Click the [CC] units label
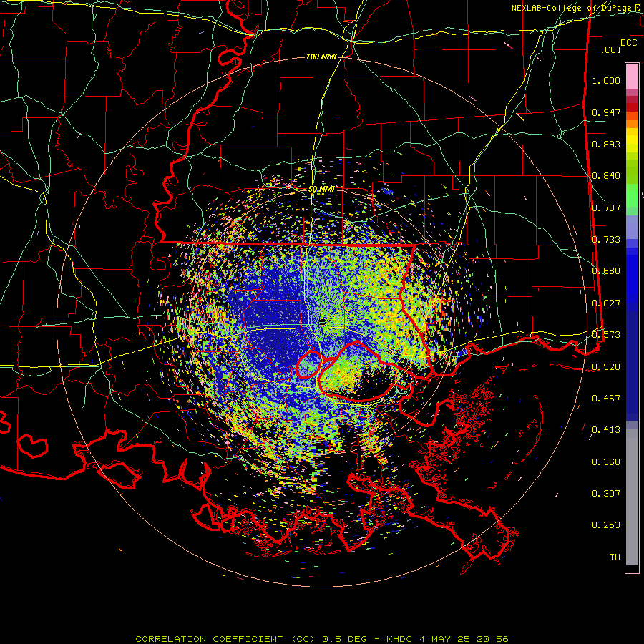The width and height of the screenshot is (644, 644). 610,49
